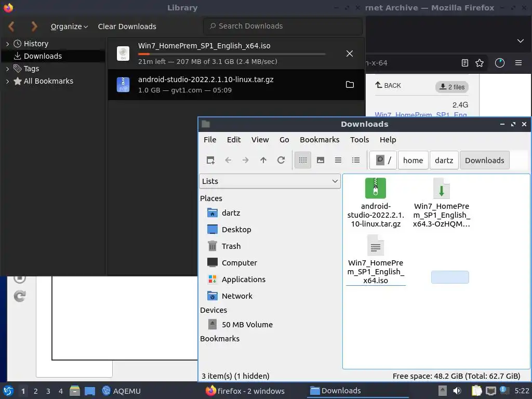Expand Firefox tab list chevron
532x399 pixels.
point(520,41)
